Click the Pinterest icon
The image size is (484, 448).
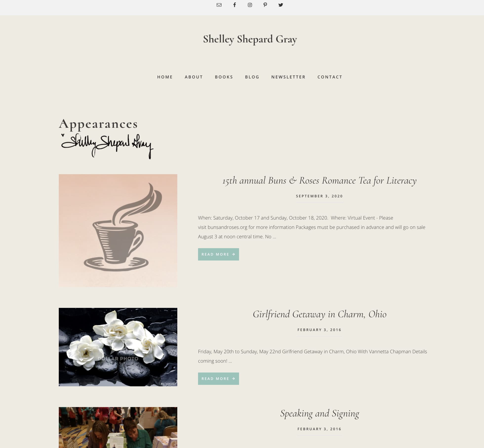click(x=265, y=5)
